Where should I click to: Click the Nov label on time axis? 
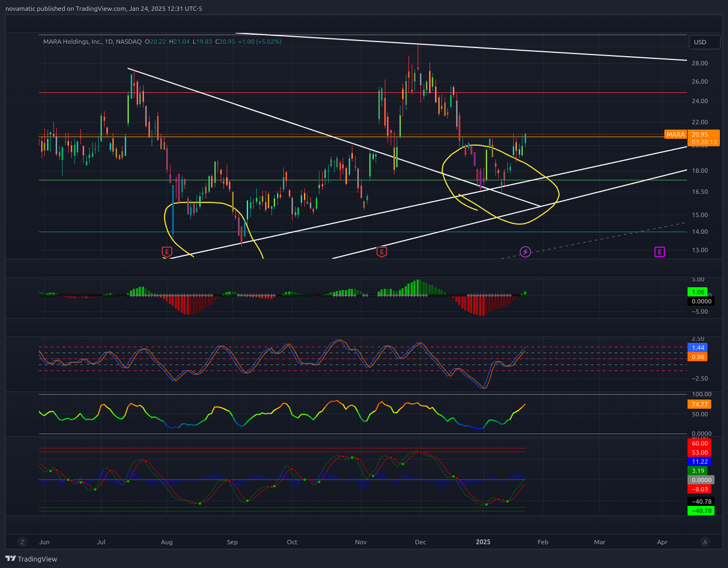(361, 542)
